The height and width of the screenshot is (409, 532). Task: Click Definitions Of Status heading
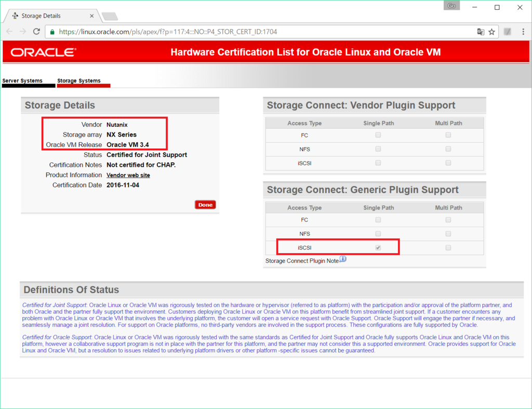71,290
